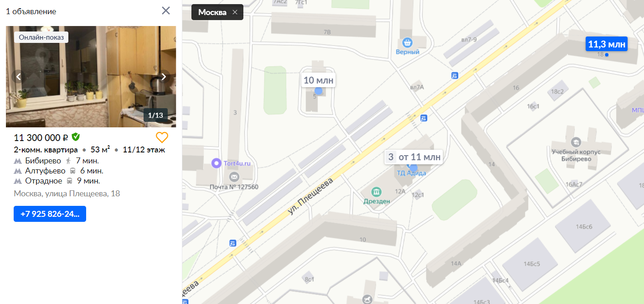Screen dimensions: 644x304
Task: Open the Почта № 127560 mail icon
Action: (x=234, y=177)
